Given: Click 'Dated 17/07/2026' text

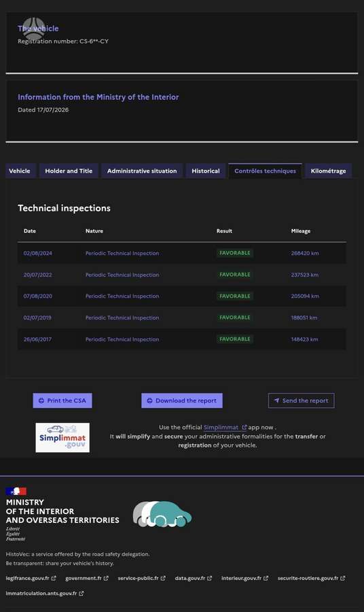Looking at the screenshot, I should tap(43, 110).
